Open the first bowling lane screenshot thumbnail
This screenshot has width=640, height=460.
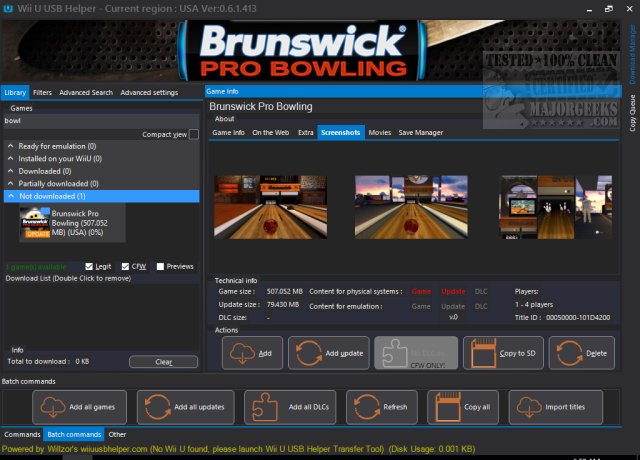[271, 207]
